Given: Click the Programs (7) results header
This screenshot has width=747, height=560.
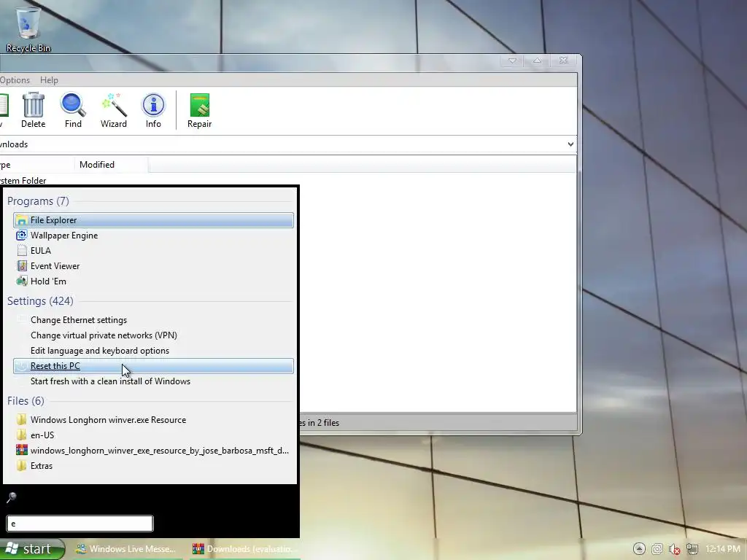Looking at the screenshot, I should (38, 201).
